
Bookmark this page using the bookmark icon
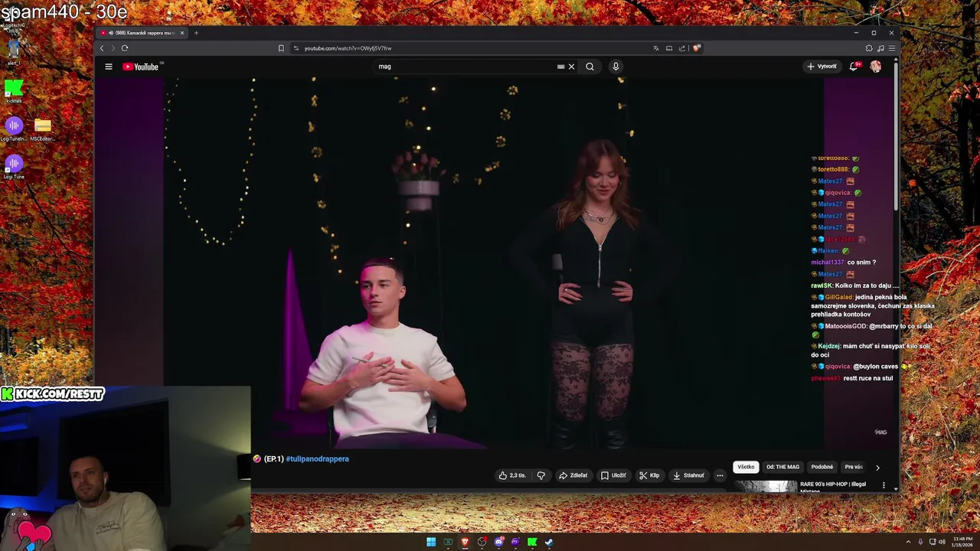pyautogui.click(x=281, y=48)
